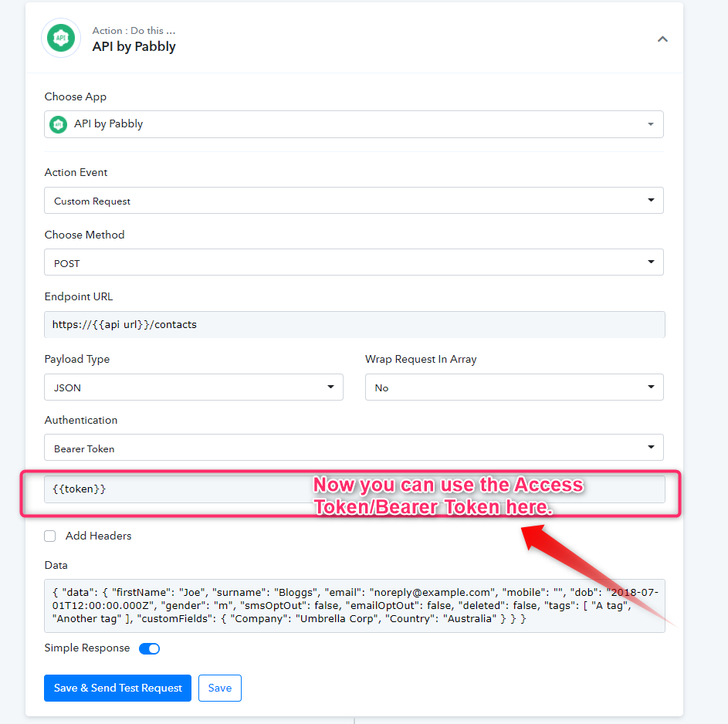Enable the Add Headers checkbox
The height and width of the screenshot is (724, 728).
[49, 536]
